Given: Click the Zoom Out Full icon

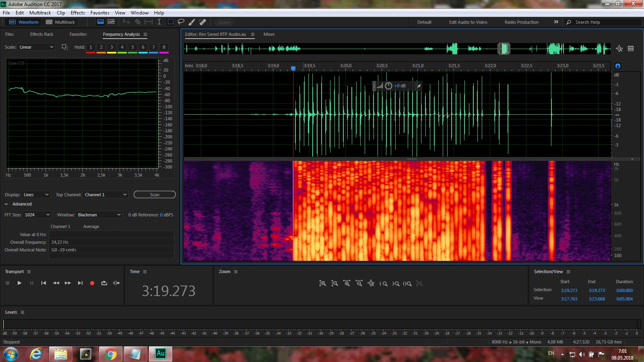Looking at the screenshot, I should click(371, 284).
